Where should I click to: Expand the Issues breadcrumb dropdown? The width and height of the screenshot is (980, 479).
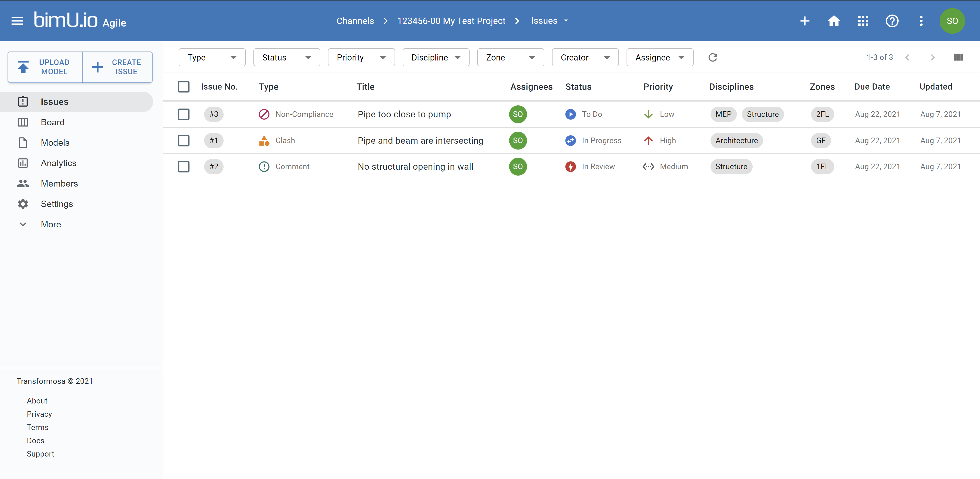[x=549, y=21]
